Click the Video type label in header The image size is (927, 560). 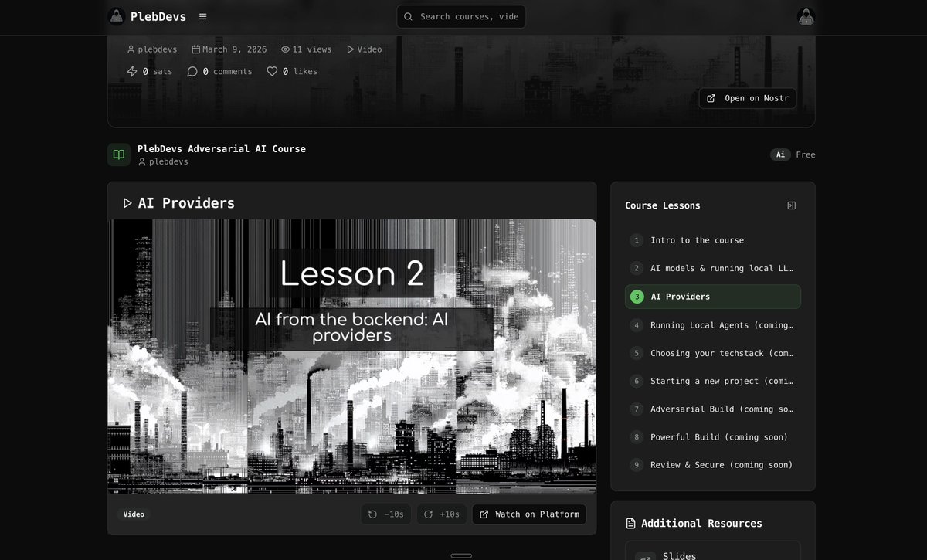click(364, 49)
